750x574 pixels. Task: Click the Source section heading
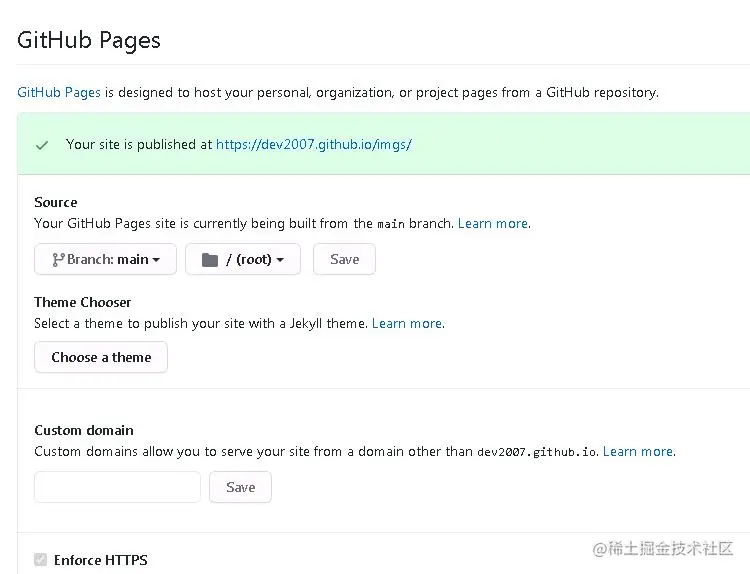(55, 202)
